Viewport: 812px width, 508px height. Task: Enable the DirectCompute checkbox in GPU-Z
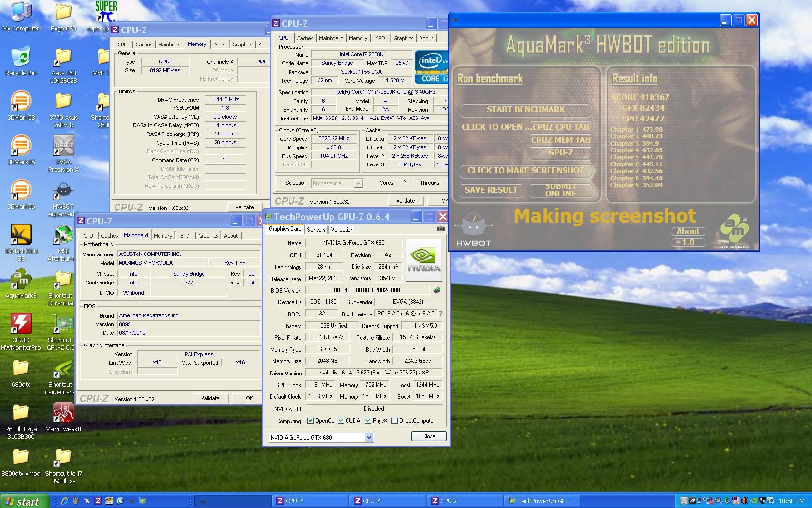tap(394, 421)
